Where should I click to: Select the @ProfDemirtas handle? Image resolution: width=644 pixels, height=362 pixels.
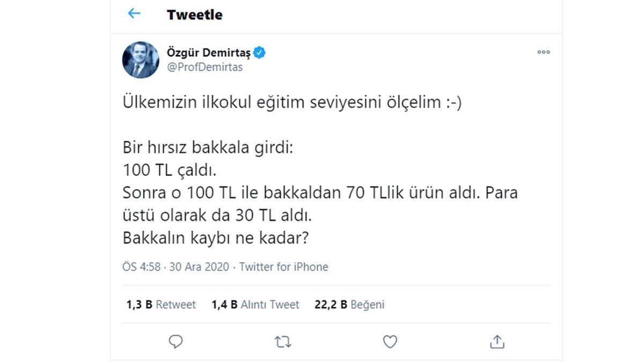point(204,67)
